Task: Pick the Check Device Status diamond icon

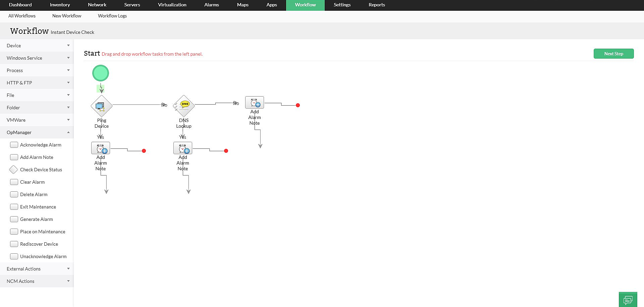Action: click(x=13, y=170)
